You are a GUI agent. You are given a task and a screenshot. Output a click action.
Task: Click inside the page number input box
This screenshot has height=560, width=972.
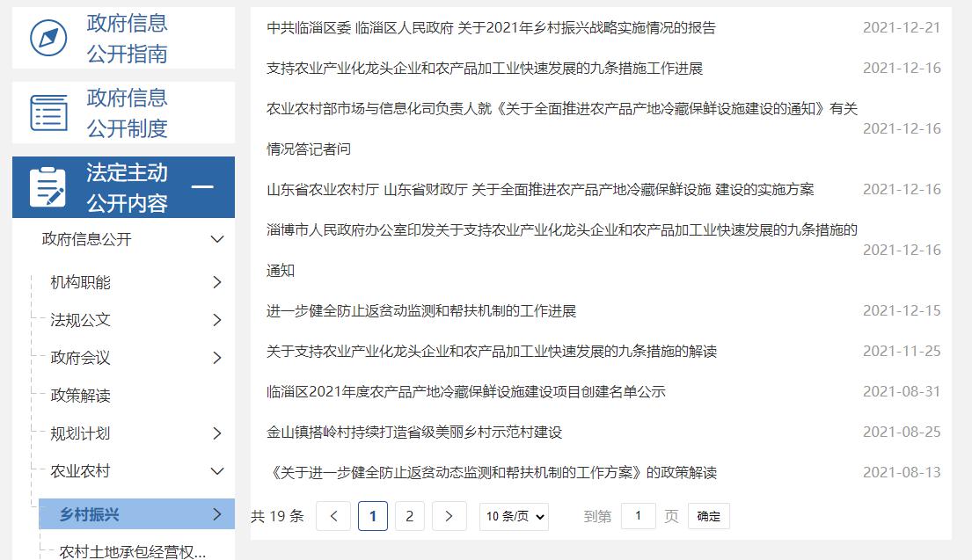639,516
